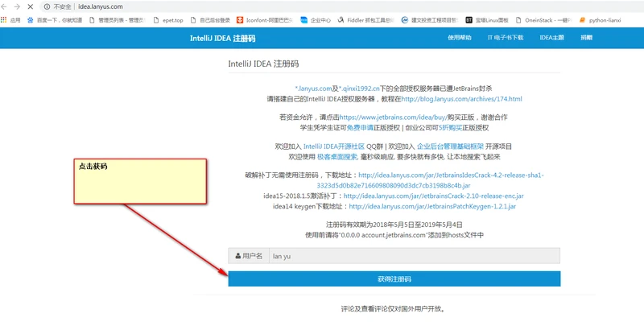Screen dimensions: 644x326
Task: Open the 捐赠 nav item
Action: [587, 38]
